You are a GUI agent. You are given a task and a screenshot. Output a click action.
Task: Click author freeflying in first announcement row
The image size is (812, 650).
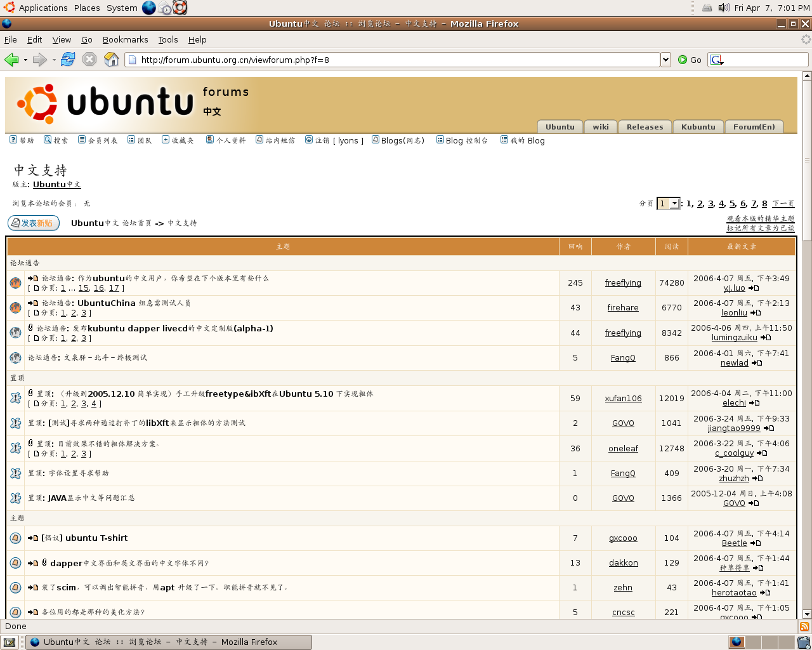623,282
